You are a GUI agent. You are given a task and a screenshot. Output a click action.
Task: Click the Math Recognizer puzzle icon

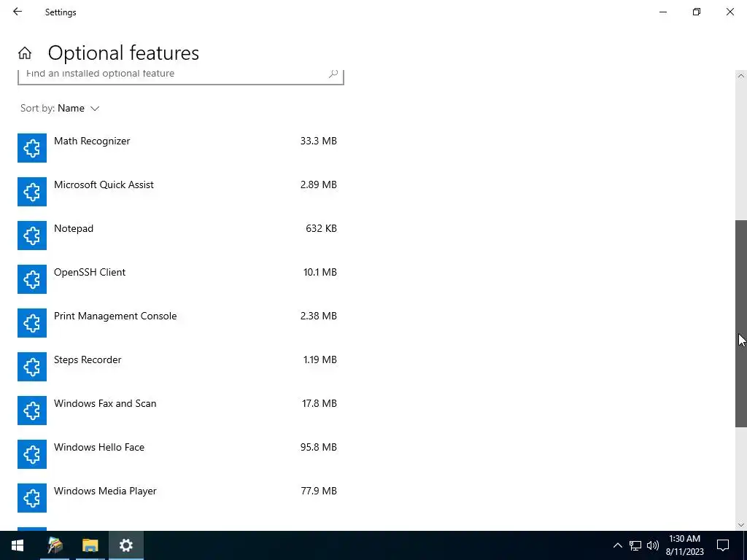32,148
